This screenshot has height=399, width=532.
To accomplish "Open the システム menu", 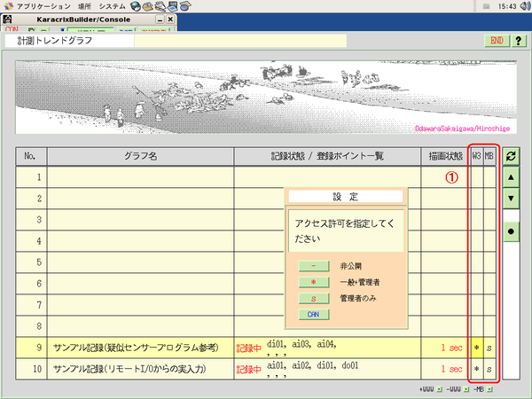I will [112, 6].
